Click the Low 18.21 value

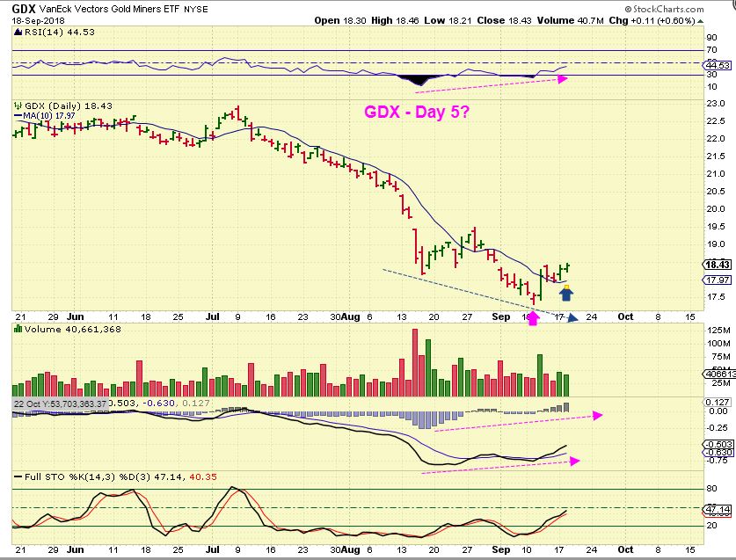[x=448, y=20]
